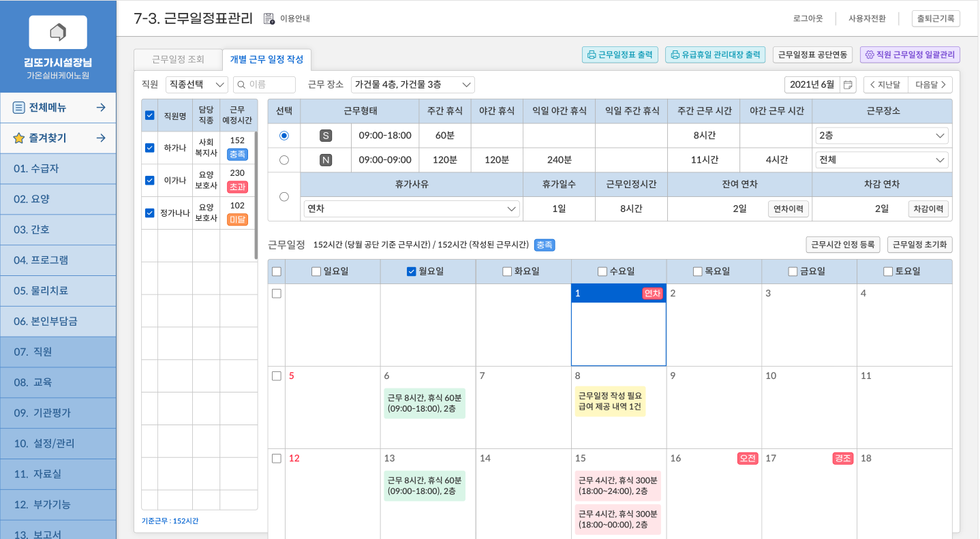The width and height of the screenshot is (980, 539).
Task: Uncheck the 정가나나 staff checkbox
Action: tap(150, 213)
